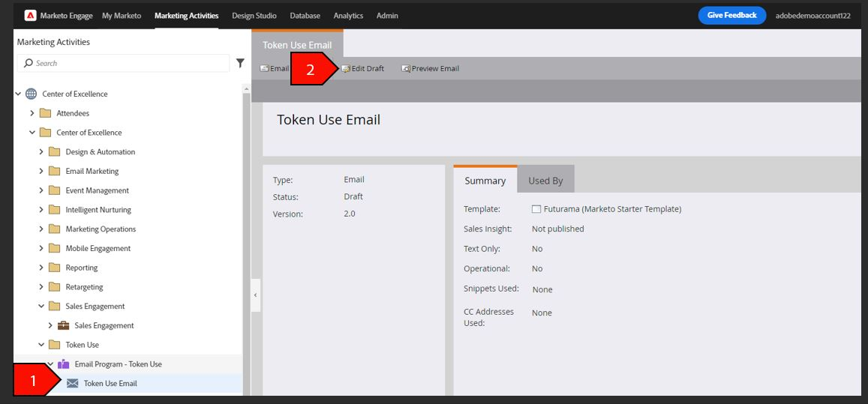Expand the Mobile Engagement folder
The width and height of the screenshot is (868, 404).
(x=41, y=249)
